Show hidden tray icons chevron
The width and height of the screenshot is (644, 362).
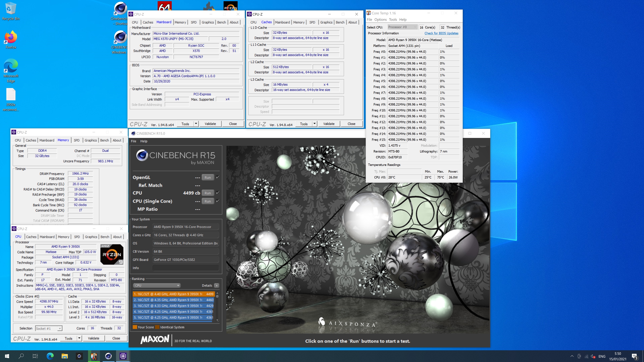pyautogui.click(x=572, y=356)
